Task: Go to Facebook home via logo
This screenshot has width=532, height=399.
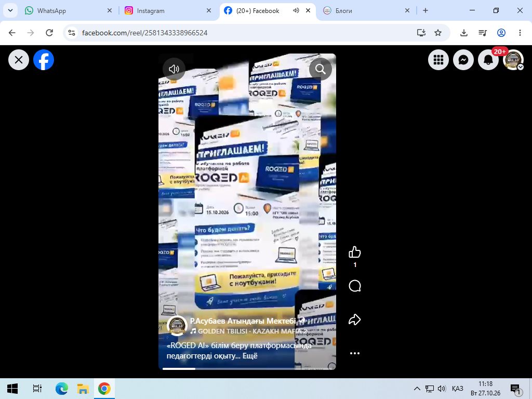Action: tap(44, 60)
